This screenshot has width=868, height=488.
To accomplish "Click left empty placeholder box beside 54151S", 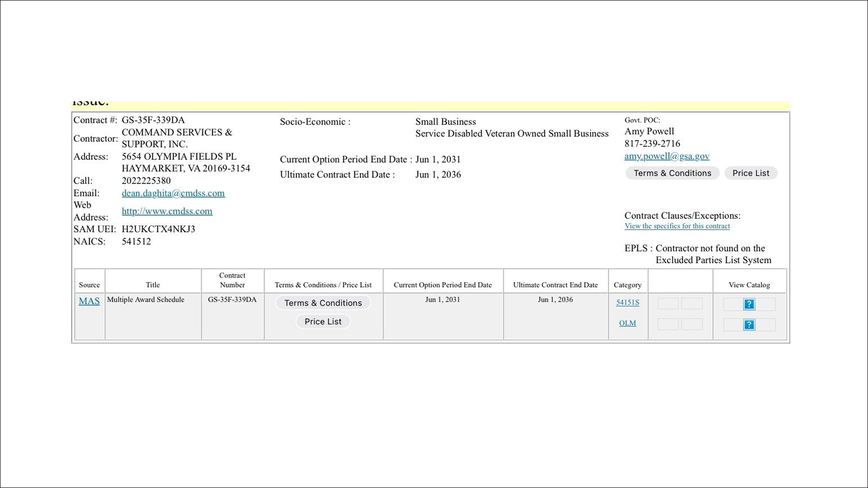I will coord(668,303).
